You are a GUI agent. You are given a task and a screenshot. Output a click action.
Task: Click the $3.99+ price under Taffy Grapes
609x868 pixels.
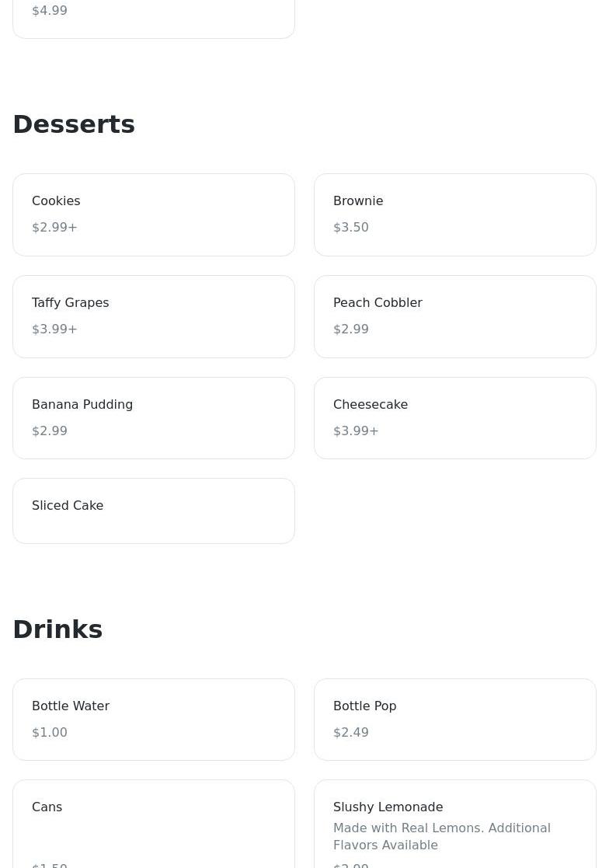point(54,329)
